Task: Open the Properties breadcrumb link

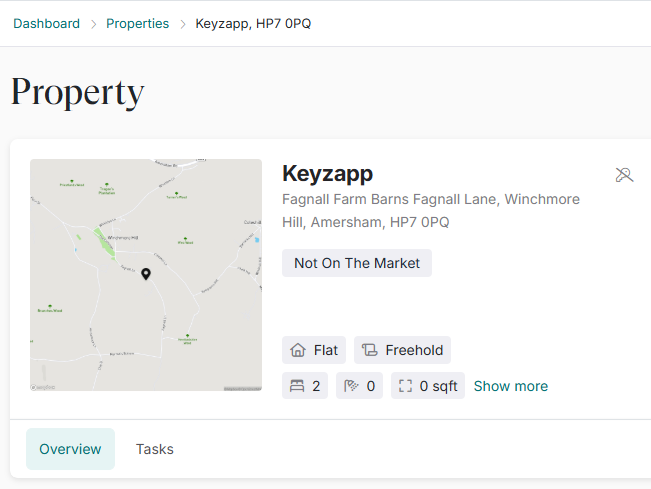Action: (137, 23)
